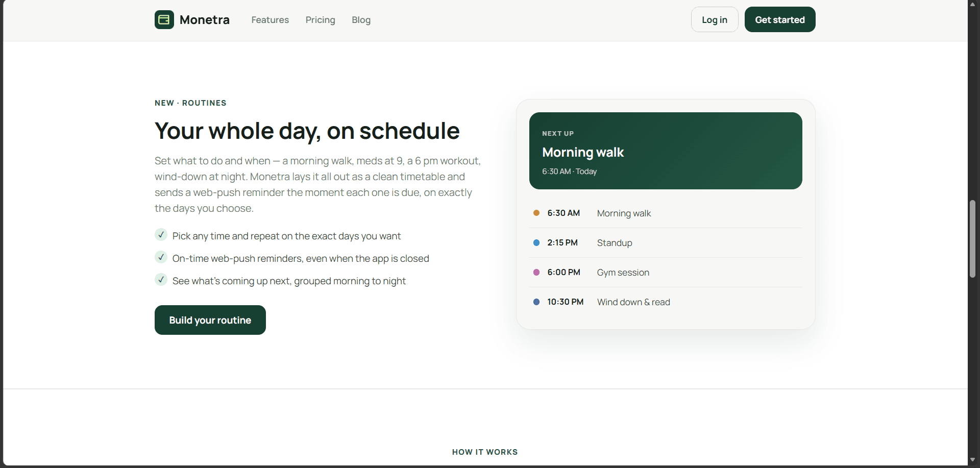Viewport: 980px width, 468px height.
Task: Click the Build your routine button
Action: click(210, 320)
